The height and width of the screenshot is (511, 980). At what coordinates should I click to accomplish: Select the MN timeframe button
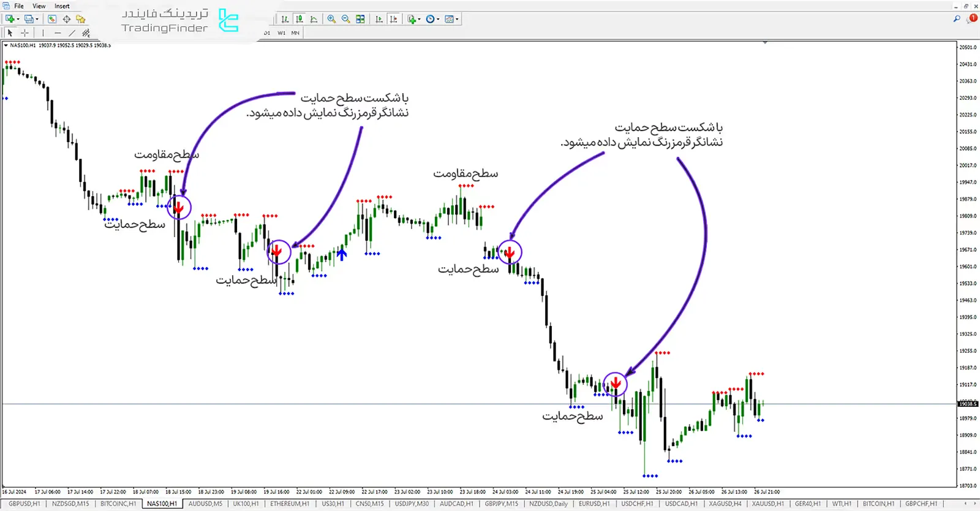[x=295, y=33]
